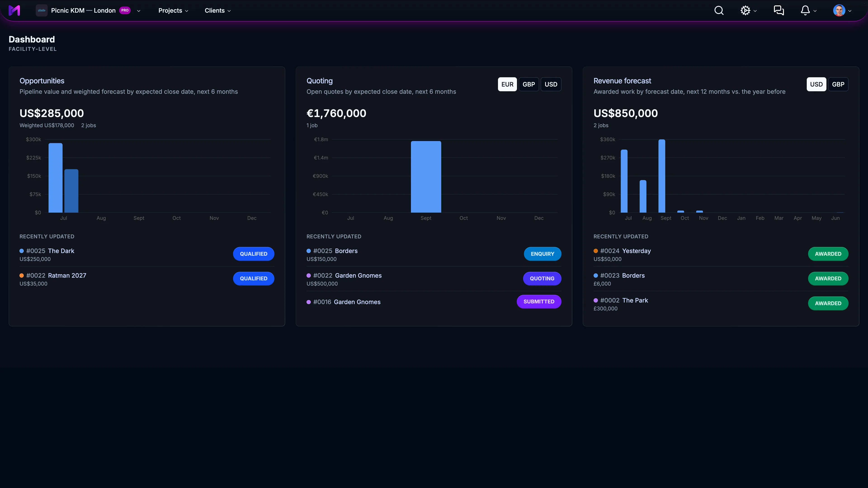Open the notifications bell icon
The height and width of the screenshot is (488, 868).
pyautogui.click(x=805, y=10)
